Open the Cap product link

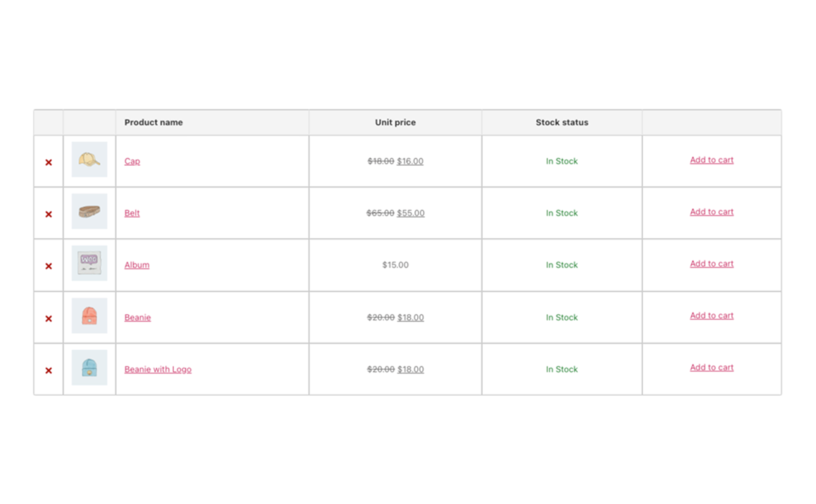click(x=132, y=161)
